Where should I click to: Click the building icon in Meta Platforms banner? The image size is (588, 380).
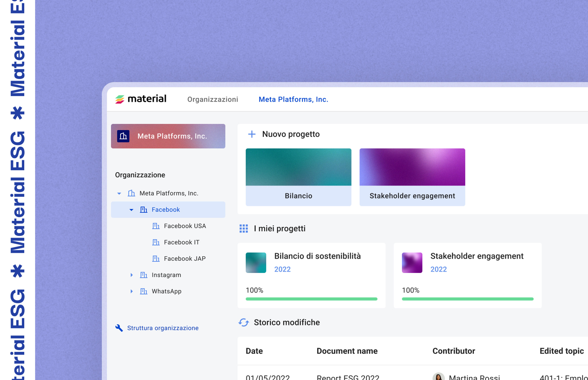click(x=123, y=136)
